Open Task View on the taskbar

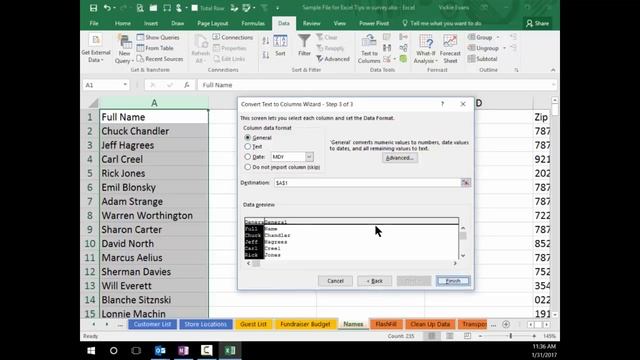coord(136,350)
